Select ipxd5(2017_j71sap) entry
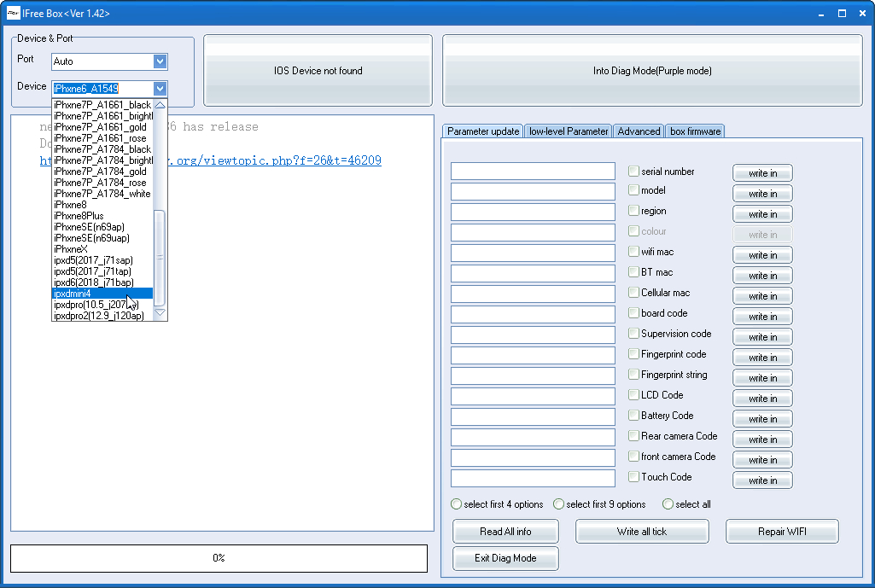This screenshot has height=588, width=875. click(x=102, y=260)
